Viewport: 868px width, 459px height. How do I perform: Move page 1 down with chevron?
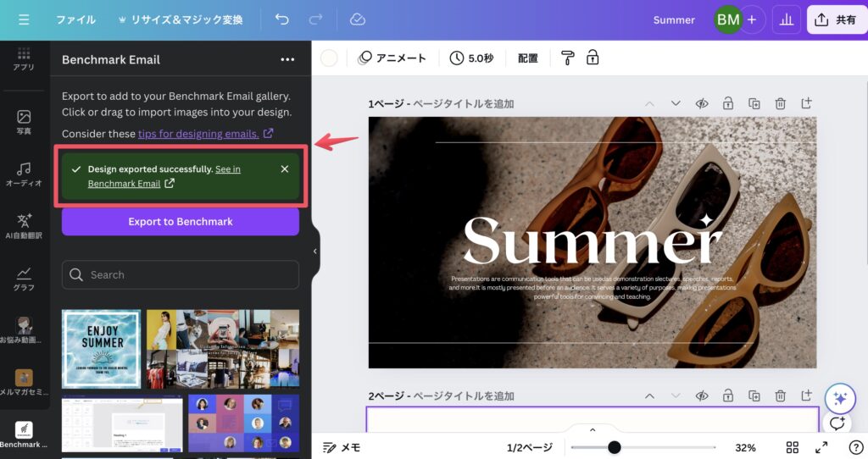point(676,103)
